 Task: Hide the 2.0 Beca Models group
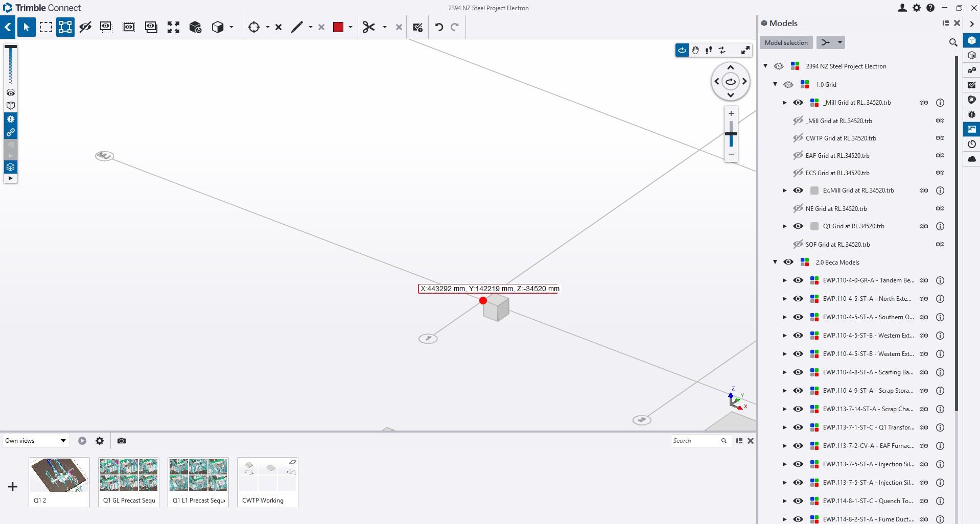pyautogui.click(x=788, y=262)
